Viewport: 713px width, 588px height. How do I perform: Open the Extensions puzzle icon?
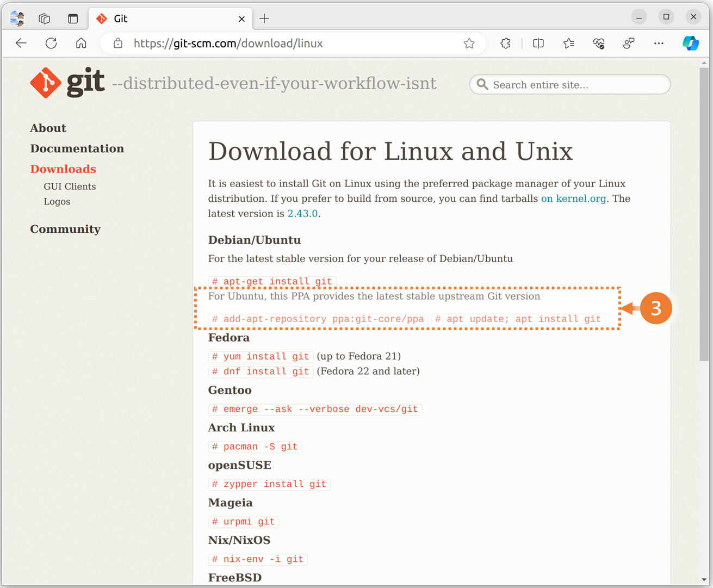click(506, 44)
